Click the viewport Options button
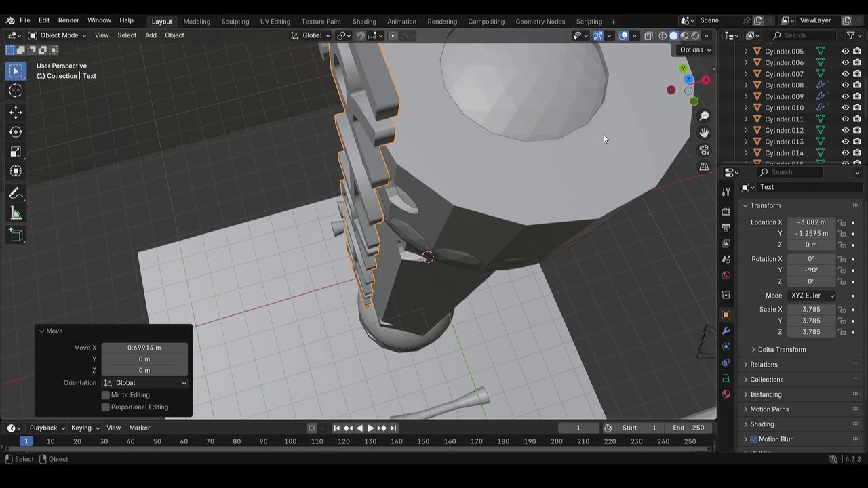 tap(694, 49)
